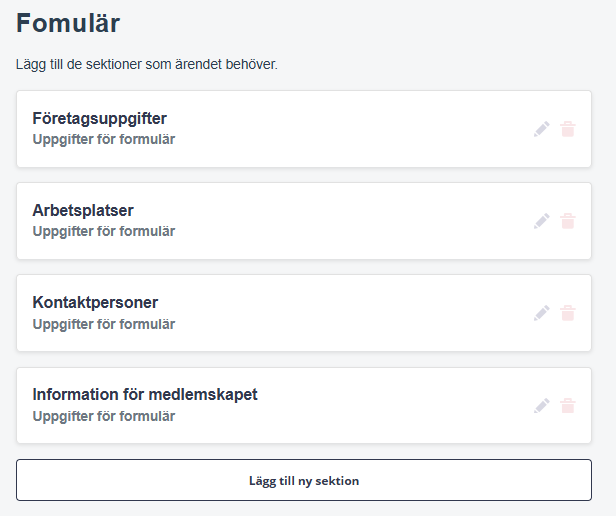Open the Kontaktpersoner section card

(304, 313)
